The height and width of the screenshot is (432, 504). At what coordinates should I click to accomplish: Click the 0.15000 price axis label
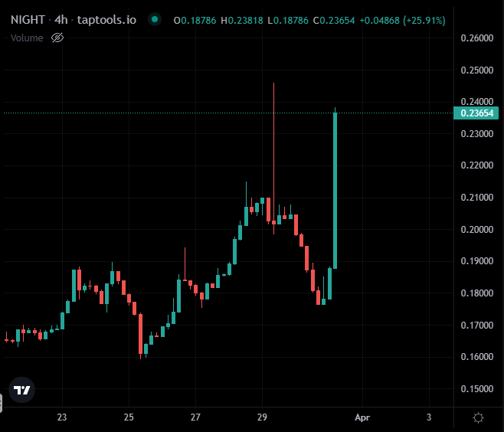point(477,389)
